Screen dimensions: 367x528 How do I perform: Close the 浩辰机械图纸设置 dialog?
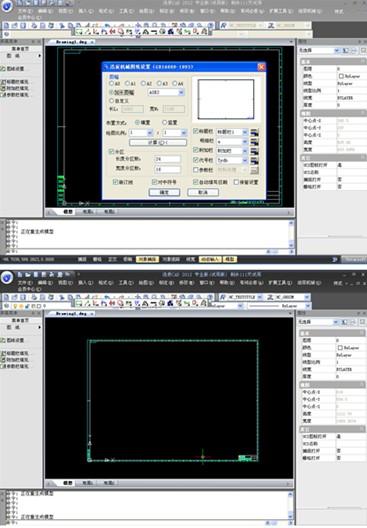[261, 67]
